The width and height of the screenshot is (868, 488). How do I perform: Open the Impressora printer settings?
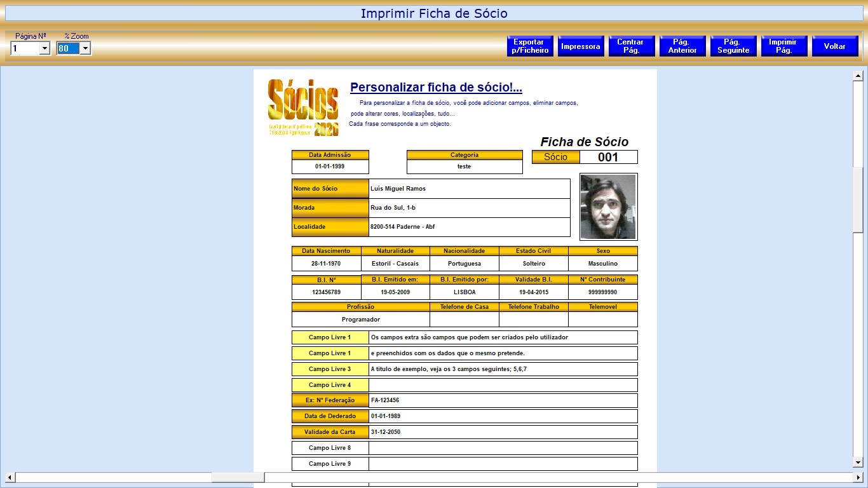click(581, 46)
